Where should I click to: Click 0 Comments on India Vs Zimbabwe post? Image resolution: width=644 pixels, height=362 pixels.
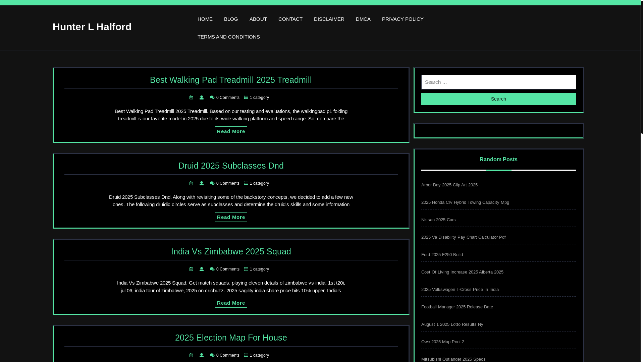[x=228, y=269]
